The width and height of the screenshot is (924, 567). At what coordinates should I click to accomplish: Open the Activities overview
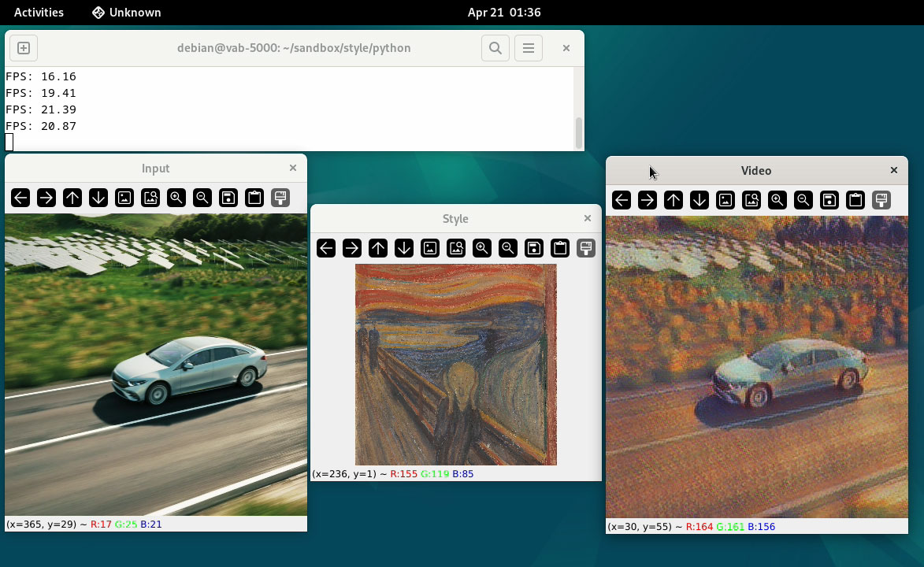[x=39, y=13]
